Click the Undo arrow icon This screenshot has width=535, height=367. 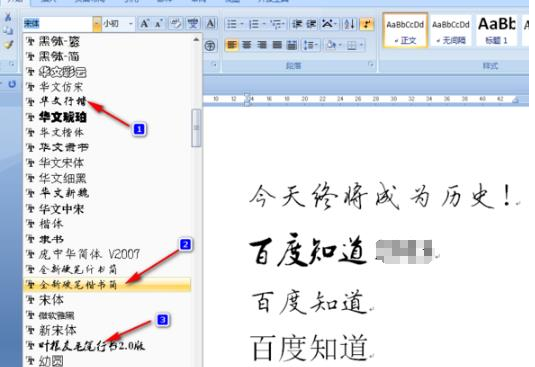(12, 84)
